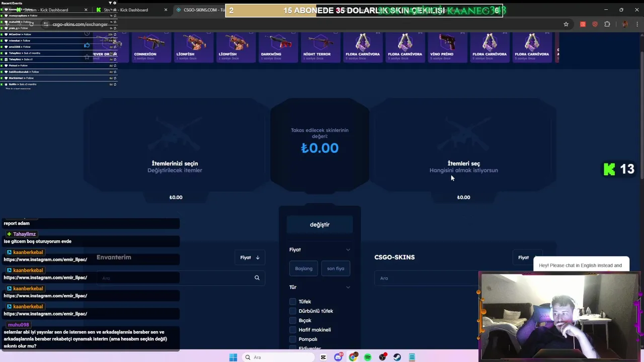Open the Chrome three-dot menu

(637, 24)
